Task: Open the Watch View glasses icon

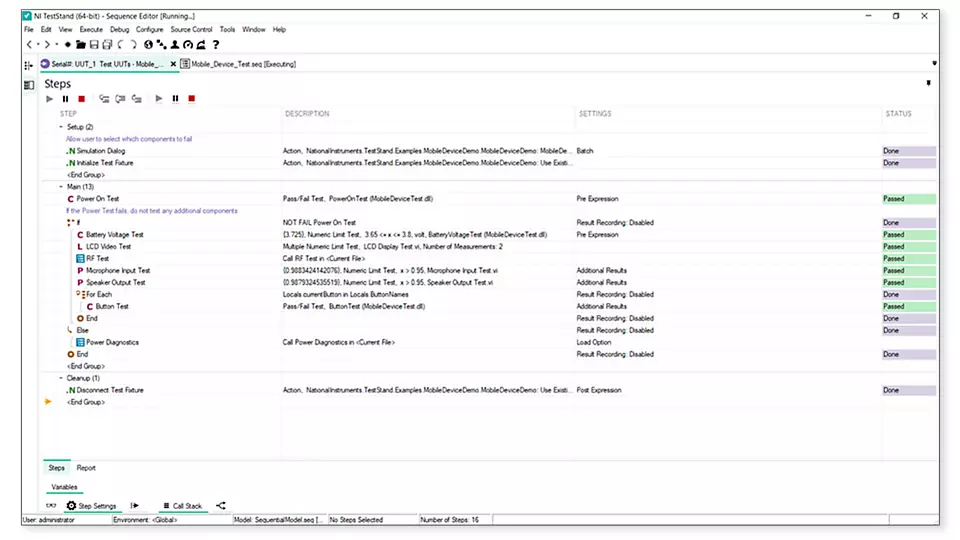Action: point(51,506)
